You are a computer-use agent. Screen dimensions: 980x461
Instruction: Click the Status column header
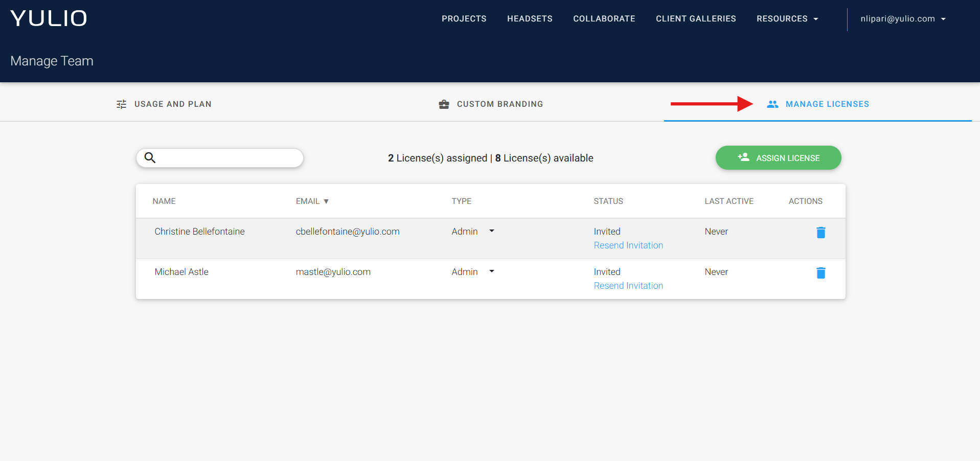tap(608, 201)
